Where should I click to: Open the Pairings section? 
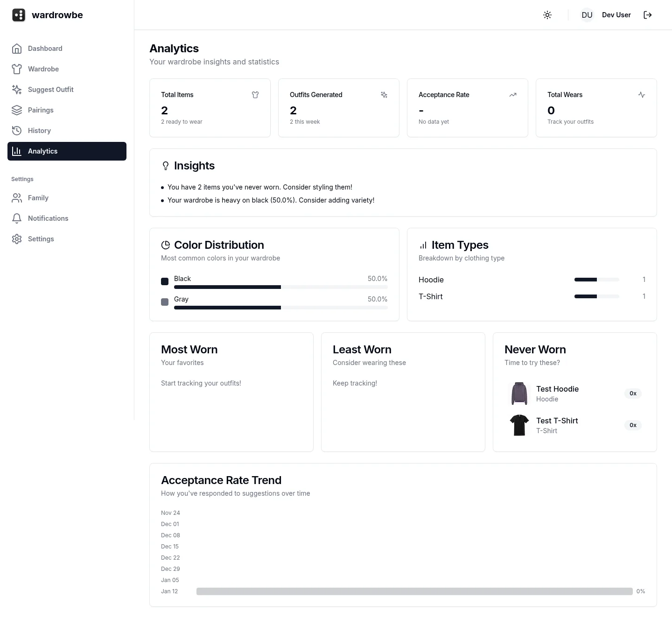[41, 110]
